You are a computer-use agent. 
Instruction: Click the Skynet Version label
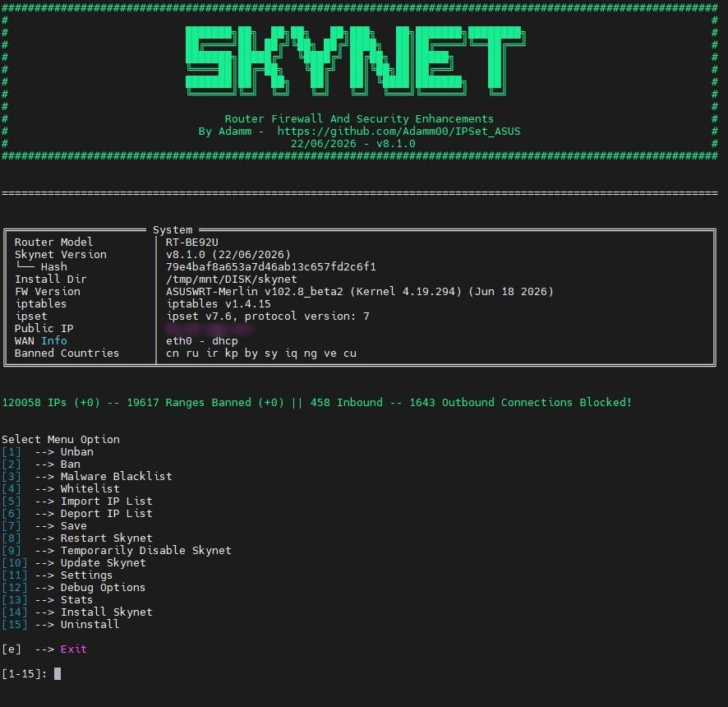tap(60, 255)
